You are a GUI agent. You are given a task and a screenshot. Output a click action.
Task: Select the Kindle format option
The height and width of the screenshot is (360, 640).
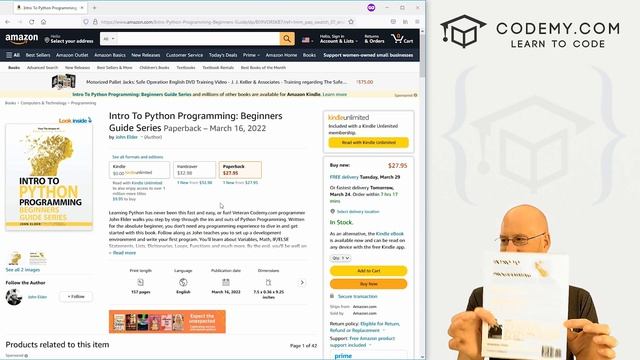click(x=139, y=170)
